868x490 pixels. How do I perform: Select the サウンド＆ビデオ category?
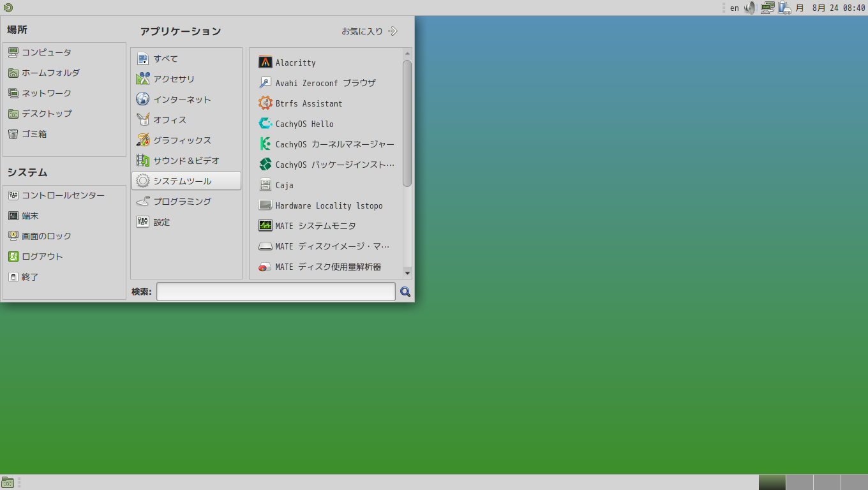(x=186, y=161)
